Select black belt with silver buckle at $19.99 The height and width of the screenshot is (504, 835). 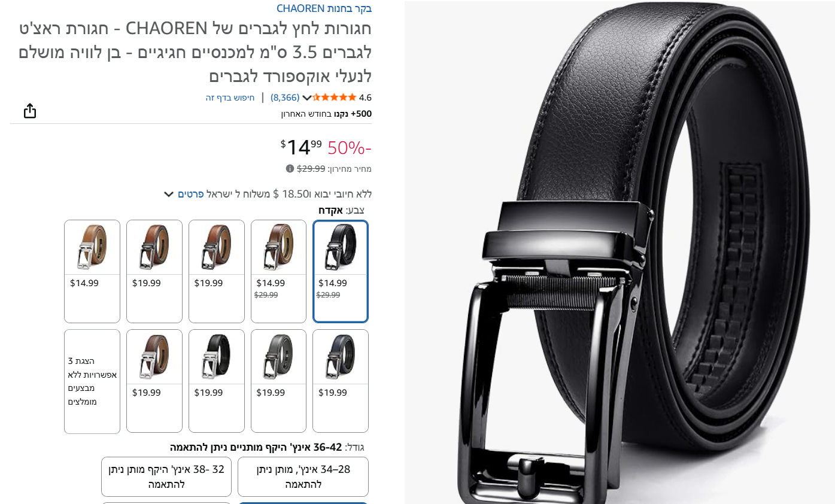(x=217, y=381)
